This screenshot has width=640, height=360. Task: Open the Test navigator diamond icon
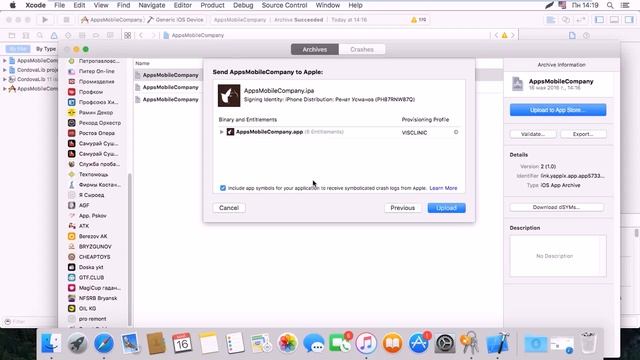click(68, 36)
